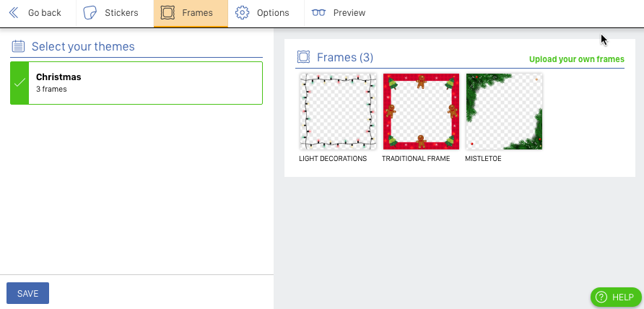Click the Preview glasses icon
644x309 pixels.
[318, 13]
